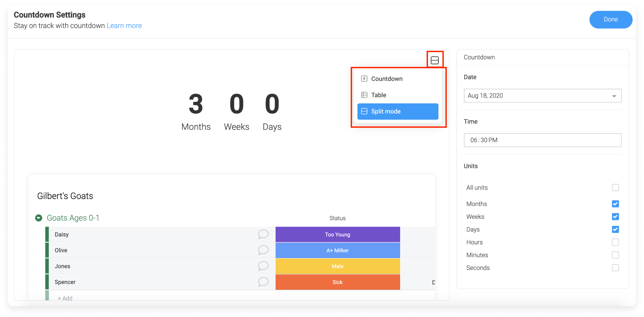Open conversation bubble for Spencer
Image resolution: width=644 pixels, height=317 pixels.
tap(263, 282)
